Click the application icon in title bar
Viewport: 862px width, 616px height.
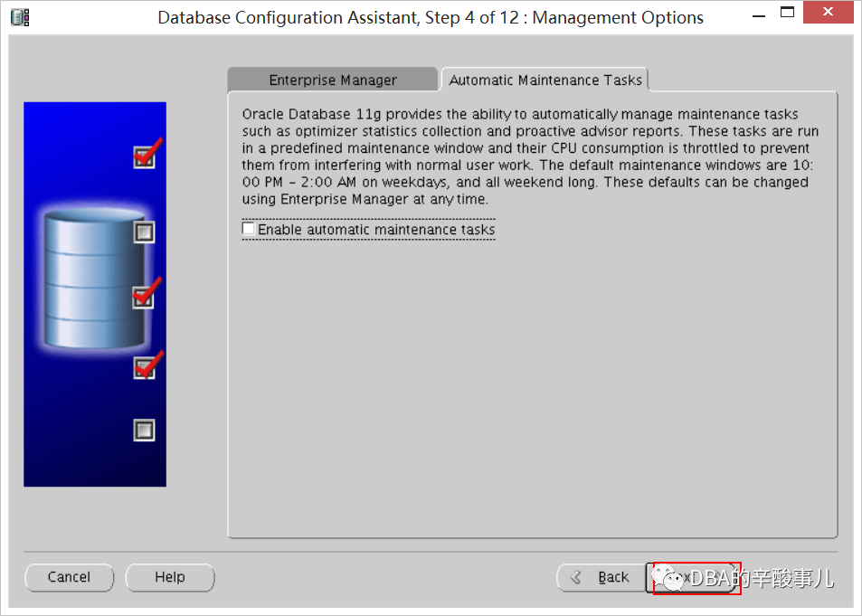[x=20, y=17]
